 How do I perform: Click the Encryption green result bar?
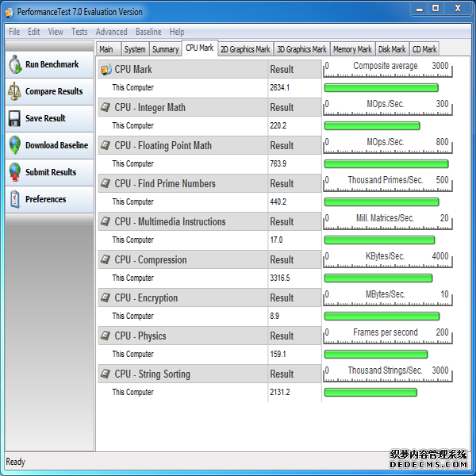coord(382,316)
